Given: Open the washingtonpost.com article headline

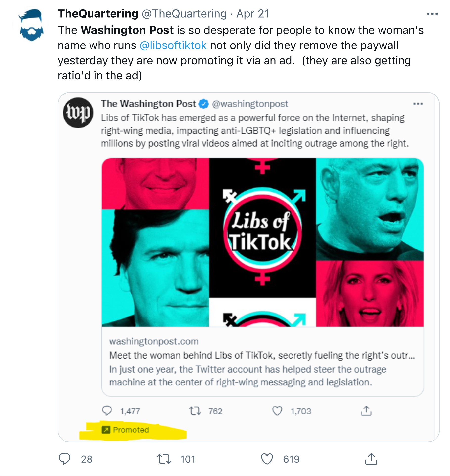Looking at the screenshot, I should 262,355.
